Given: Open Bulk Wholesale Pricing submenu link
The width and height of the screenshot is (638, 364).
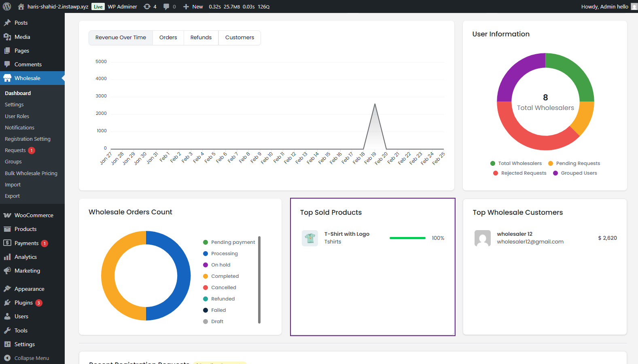Looking at the screenshot, I should click(x=31, y=173).
